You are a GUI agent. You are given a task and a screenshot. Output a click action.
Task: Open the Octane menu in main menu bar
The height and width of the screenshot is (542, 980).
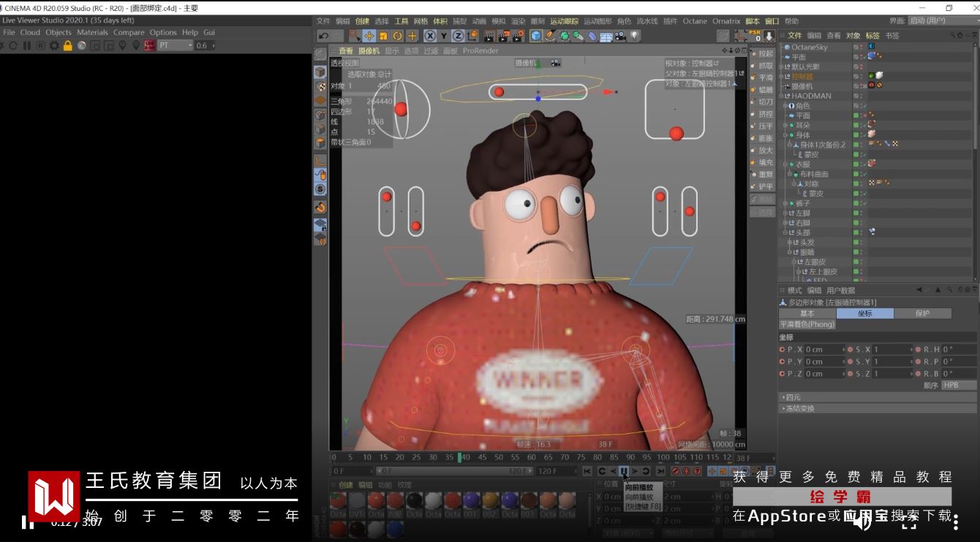(x=695, y=21)
